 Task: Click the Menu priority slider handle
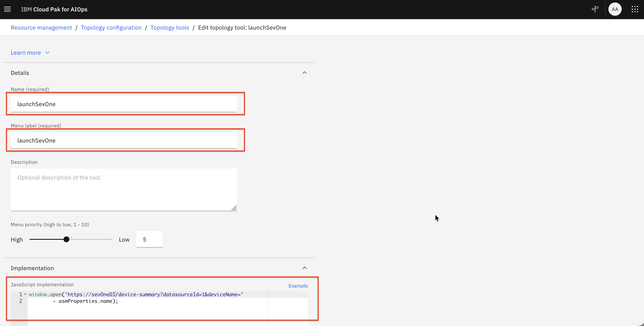pyautogui.click(x=66, y=239)
